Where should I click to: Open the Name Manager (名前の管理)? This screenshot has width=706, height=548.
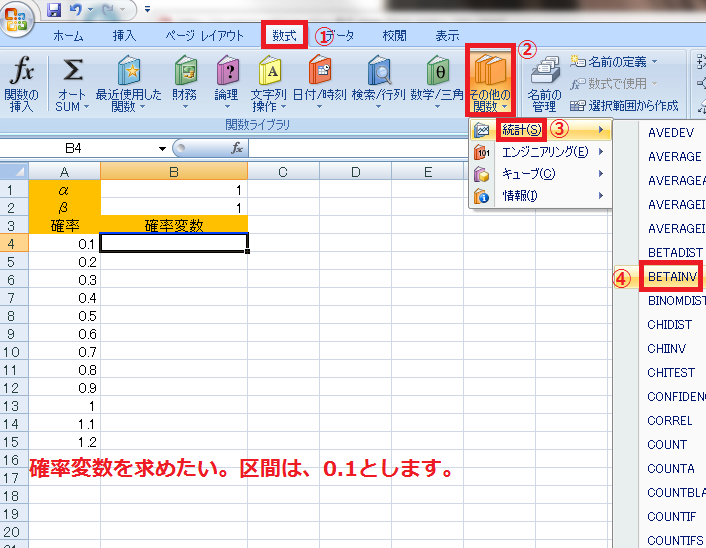click(544, 83)
